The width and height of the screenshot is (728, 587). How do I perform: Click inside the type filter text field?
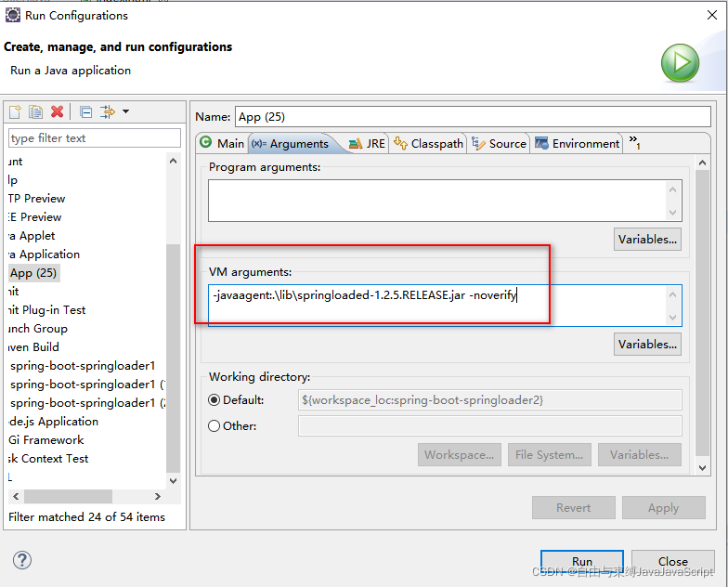[x=95, y=137]
